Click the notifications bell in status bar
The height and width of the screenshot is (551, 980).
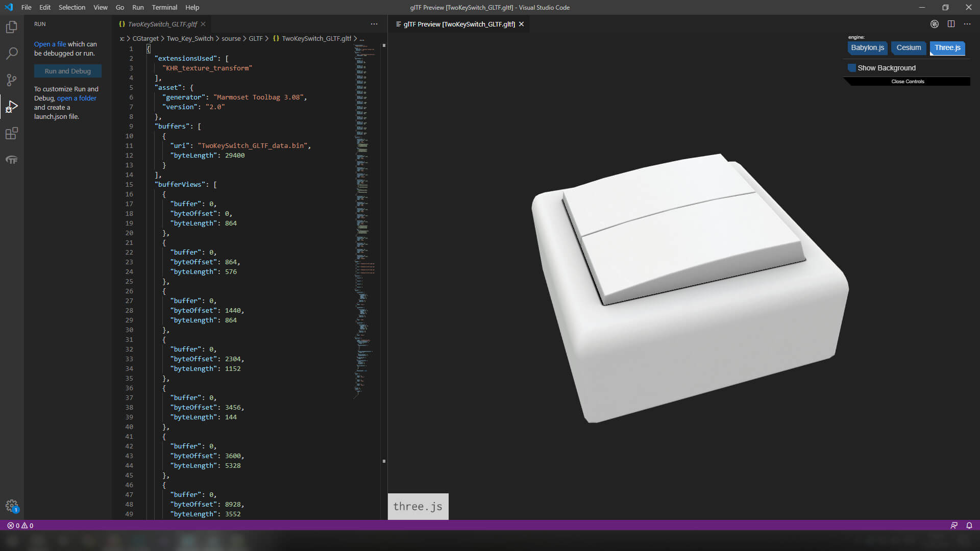tap(969, 525)
